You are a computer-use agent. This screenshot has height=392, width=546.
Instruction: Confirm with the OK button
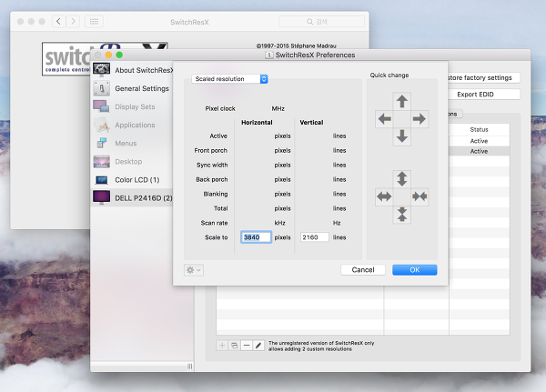pos(414,270)
